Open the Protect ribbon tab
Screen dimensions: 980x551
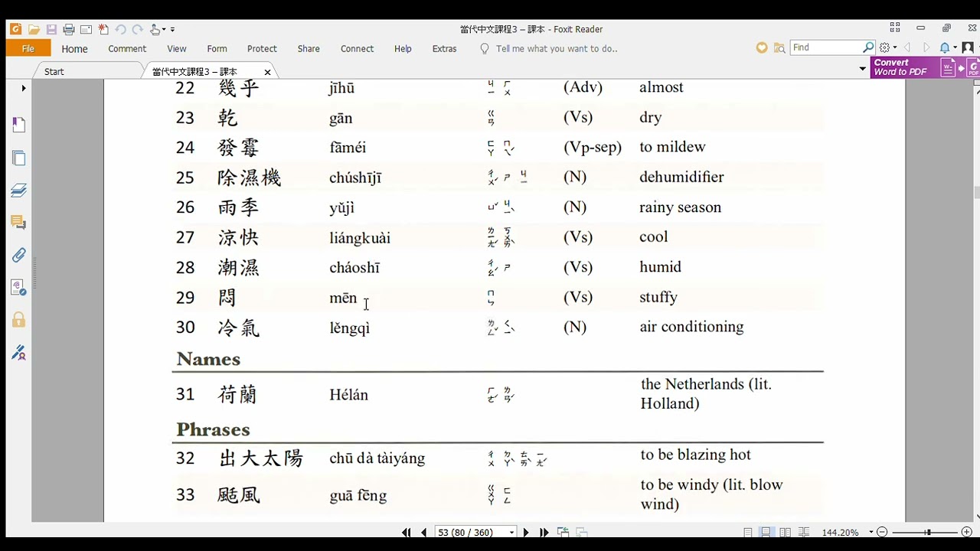262,49
